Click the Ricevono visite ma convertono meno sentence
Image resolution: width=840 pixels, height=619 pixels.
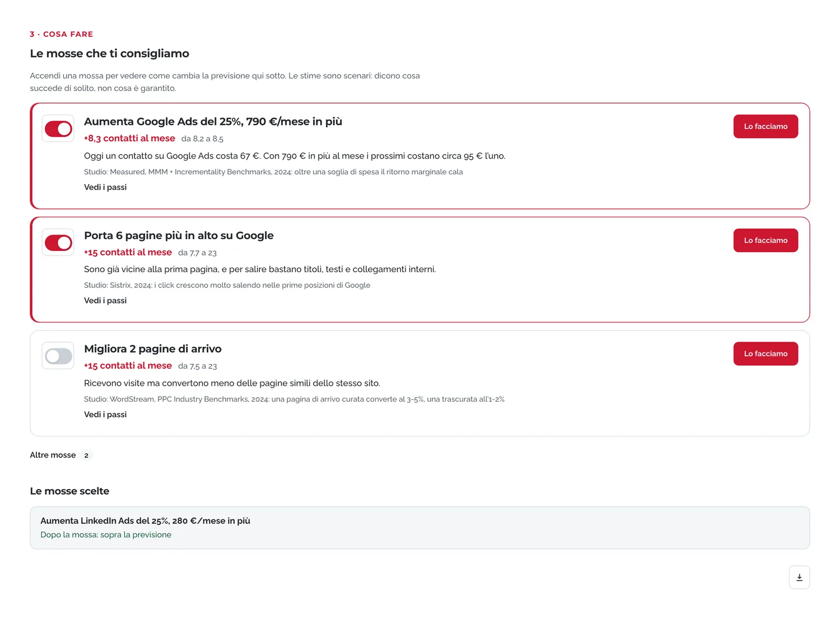(232, 383)
